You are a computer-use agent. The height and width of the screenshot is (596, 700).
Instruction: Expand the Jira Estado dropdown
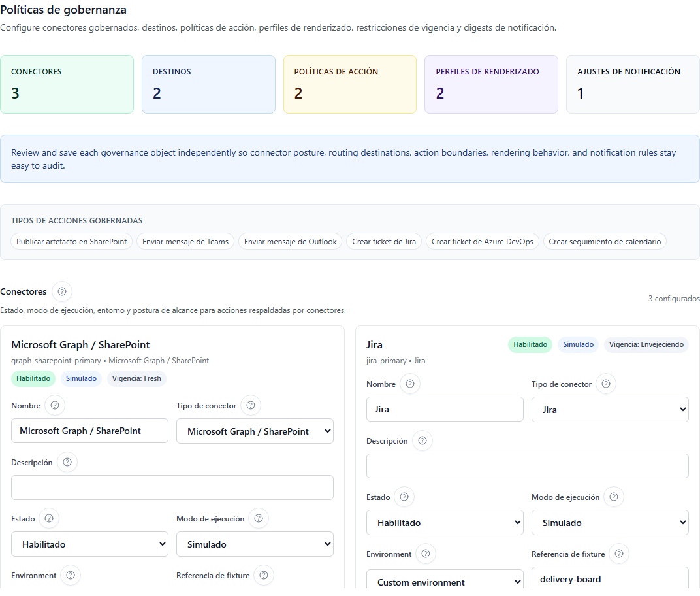point(445,523)
